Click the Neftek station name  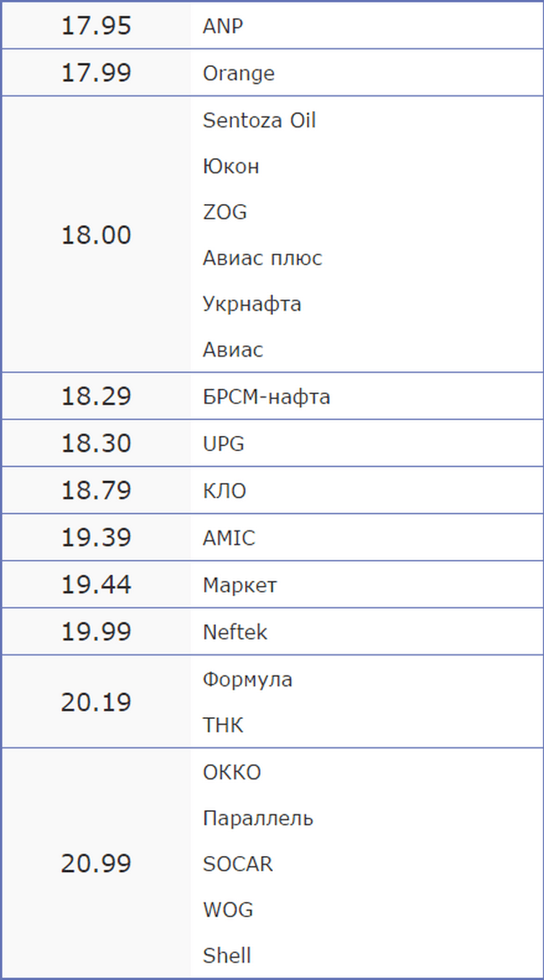coord(235,632)
